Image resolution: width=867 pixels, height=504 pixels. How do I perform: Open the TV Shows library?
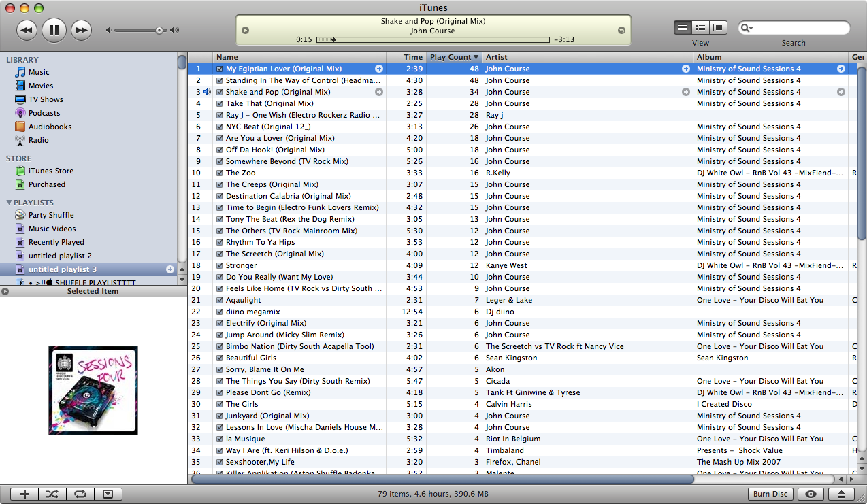[46, 99]
